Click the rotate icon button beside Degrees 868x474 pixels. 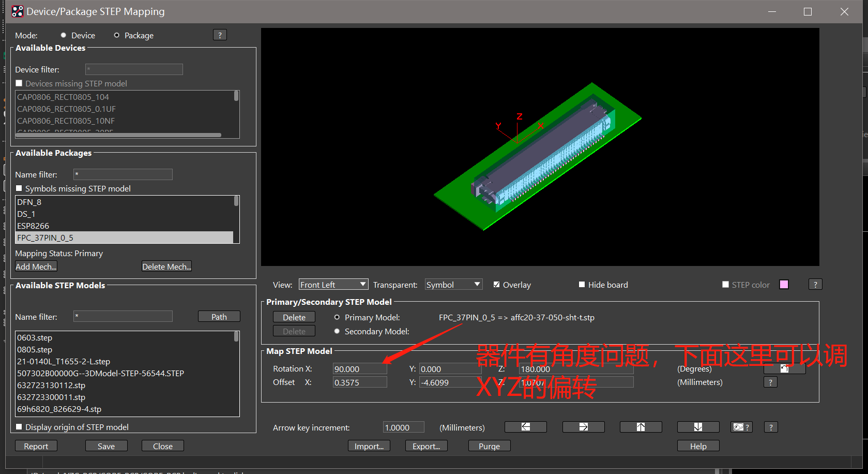tap(784, 369)
